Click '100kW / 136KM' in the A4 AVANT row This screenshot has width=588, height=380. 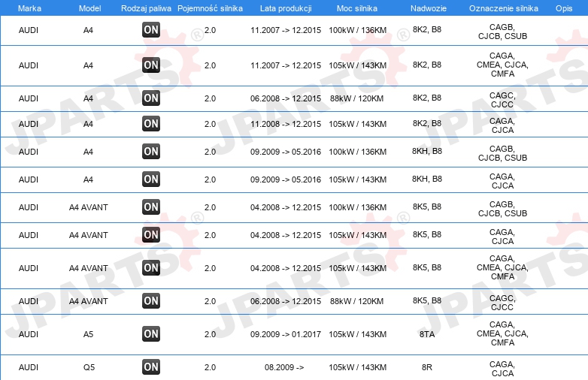[357, 207]
